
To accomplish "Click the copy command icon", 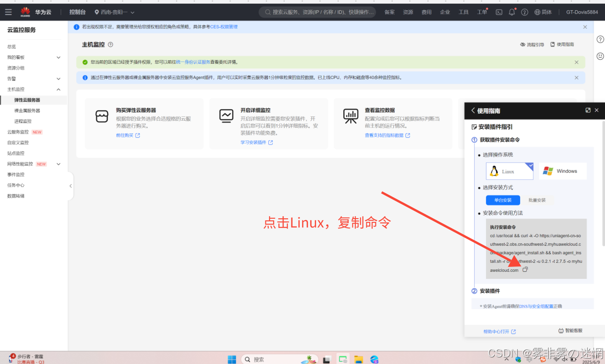I will click(525, 270).
